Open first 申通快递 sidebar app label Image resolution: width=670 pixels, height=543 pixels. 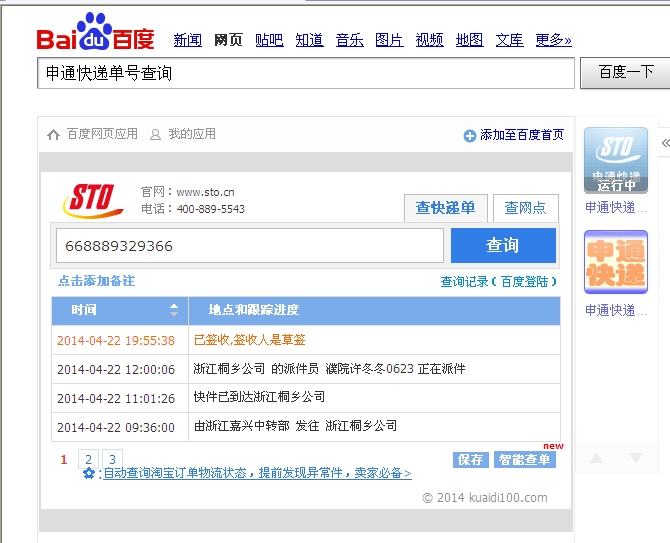616,208
